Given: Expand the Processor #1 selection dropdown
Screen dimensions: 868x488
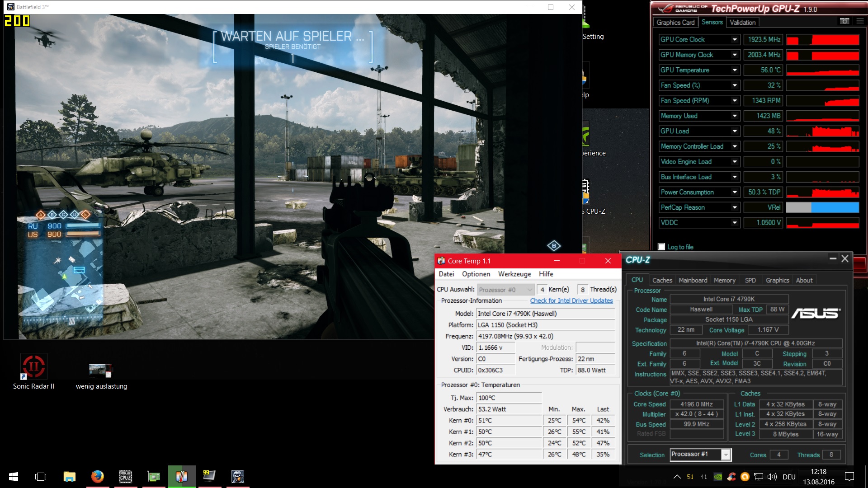Looking at the screenshot, I should pos(726,455).
